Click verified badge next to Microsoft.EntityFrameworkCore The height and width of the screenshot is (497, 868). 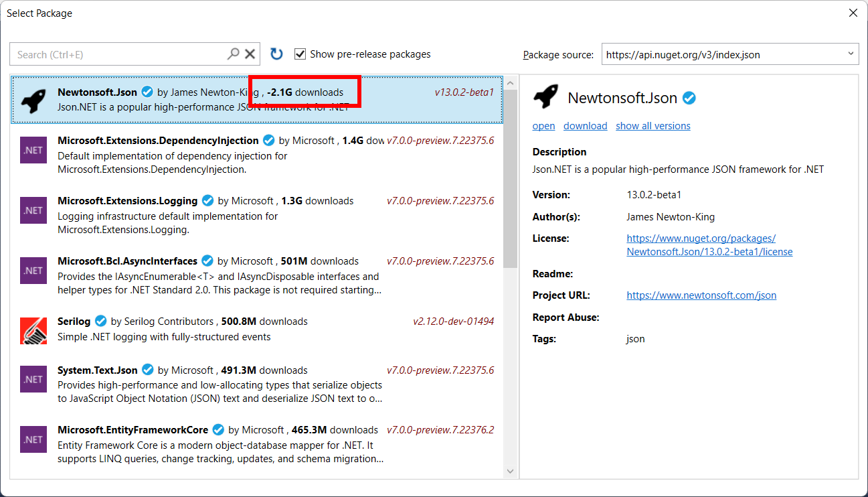pyautogui.click(x=219, y=430)
